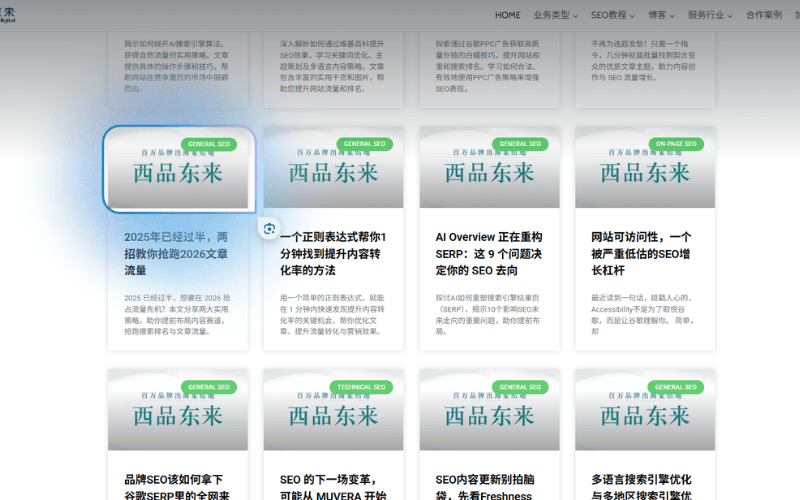
Task: Open article 多语言搜索引擎优化 title
Action: (641, 487)
